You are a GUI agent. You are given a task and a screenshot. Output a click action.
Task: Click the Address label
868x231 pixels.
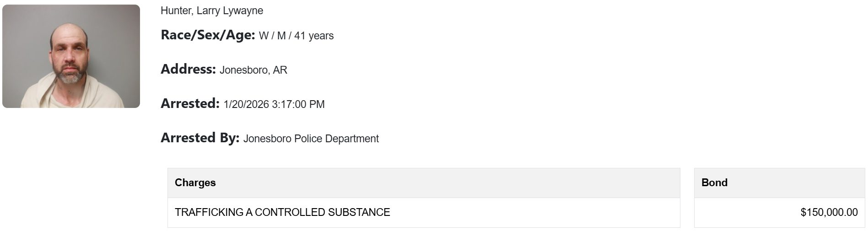[188, 69]
